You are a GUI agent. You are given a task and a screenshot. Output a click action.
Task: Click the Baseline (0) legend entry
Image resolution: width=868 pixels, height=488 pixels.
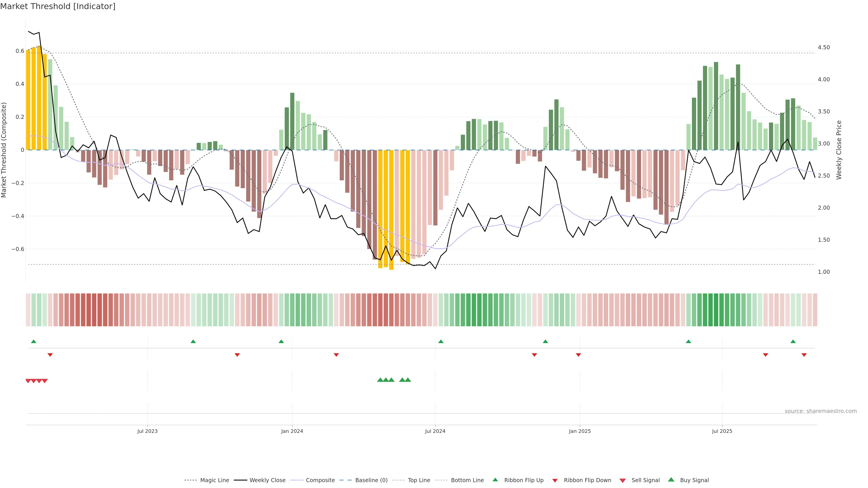(x=371, y=480)
